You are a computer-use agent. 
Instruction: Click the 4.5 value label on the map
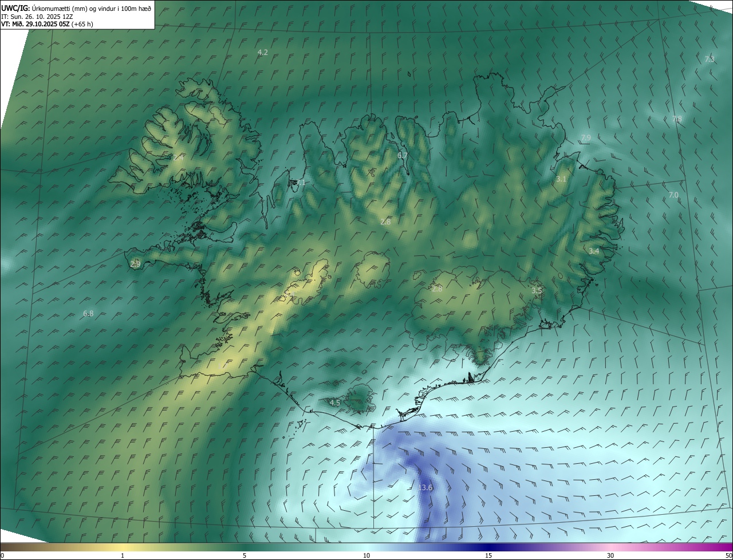(x=335, y=403)
